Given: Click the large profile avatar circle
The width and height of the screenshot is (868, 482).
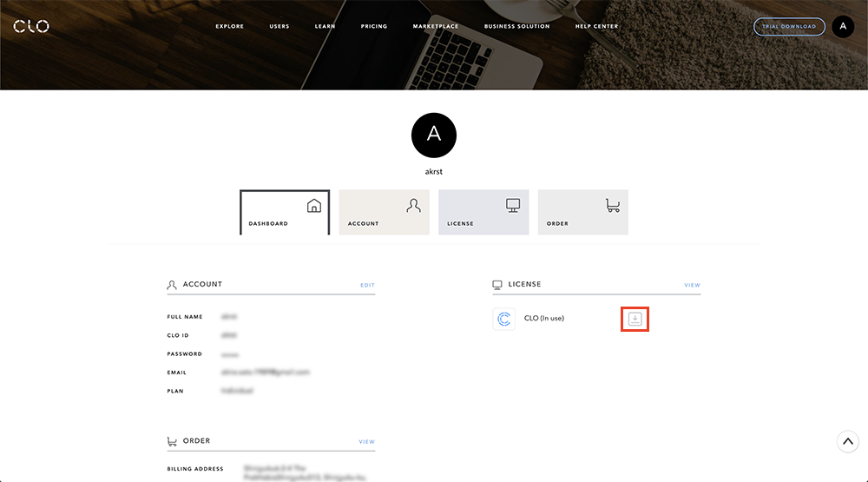Looking at the screenshot, I should pyautogui.click(x=434, y=135).
